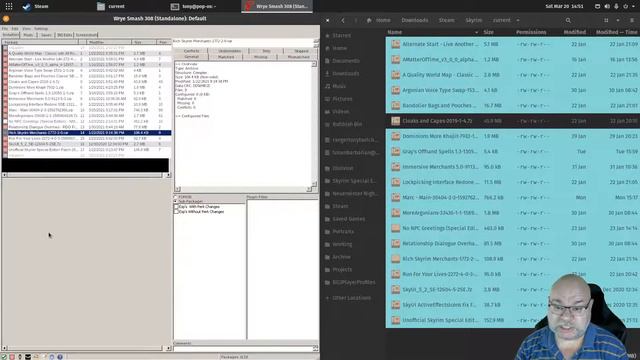Open the Matched tab in package details

pos(226,57)
